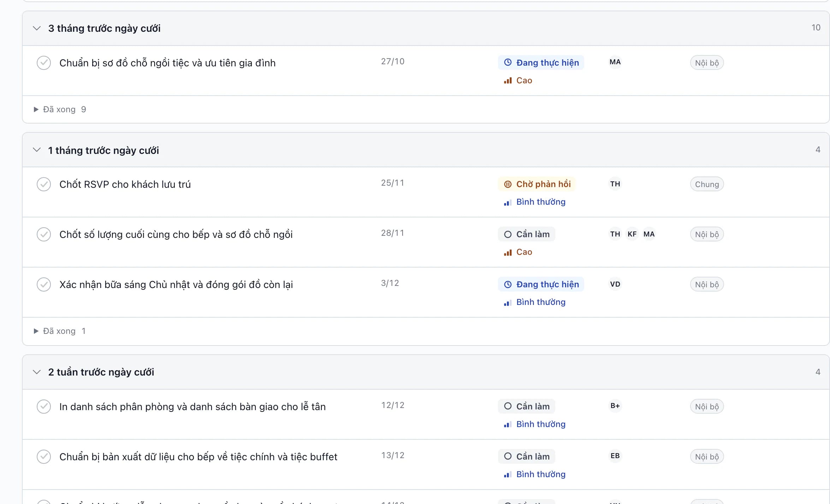The width and height of the screenshot is (830, 504).
Task: Check off the 28/11 kitchen headcount task
Action: click(44, 234)
